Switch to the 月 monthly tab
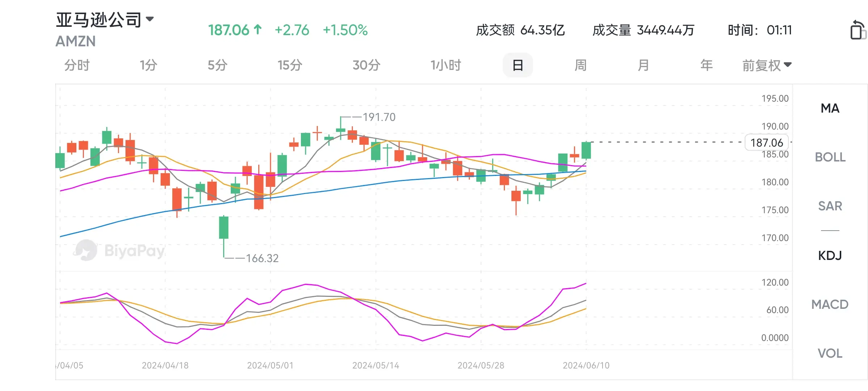 [643, 66]
